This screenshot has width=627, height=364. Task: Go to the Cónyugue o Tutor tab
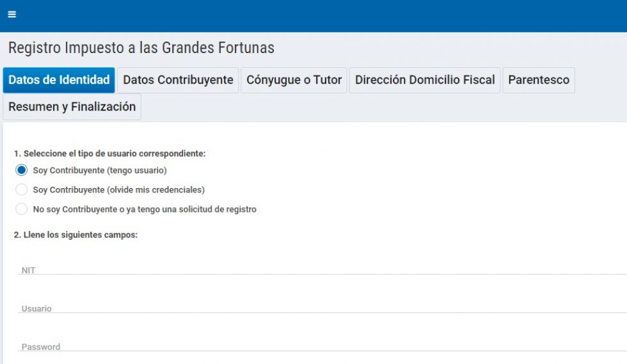pyautogui.click(x=294, y=80)
